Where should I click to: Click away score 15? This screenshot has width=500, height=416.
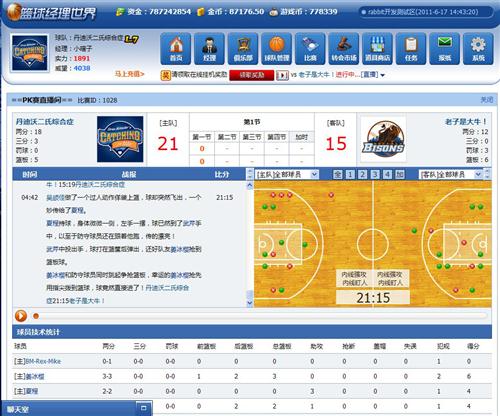(x=336, y=144)
